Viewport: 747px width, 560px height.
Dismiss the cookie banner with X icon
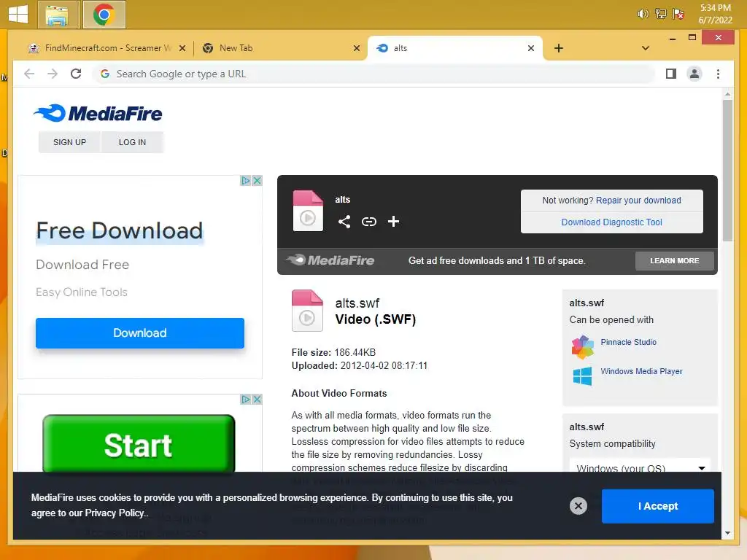pyautogui.click(x=578, y=506)
